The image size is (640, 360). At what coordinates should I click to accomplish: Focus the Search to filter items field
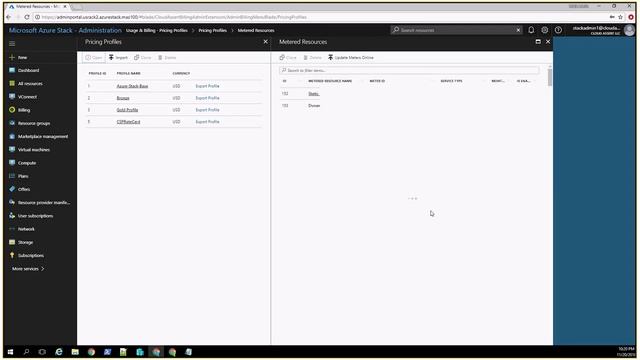pos(409,71)
